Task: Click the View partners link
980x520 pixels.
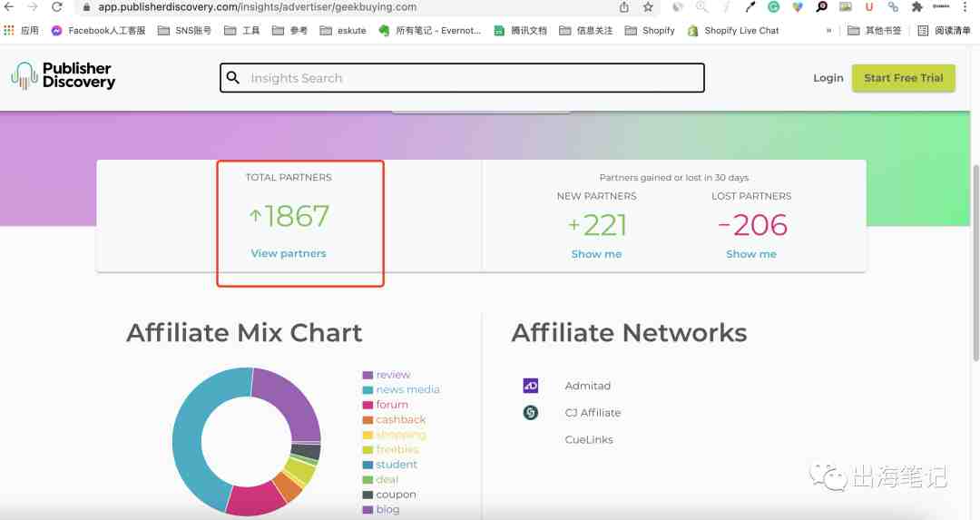Action: tap(289, 253)
